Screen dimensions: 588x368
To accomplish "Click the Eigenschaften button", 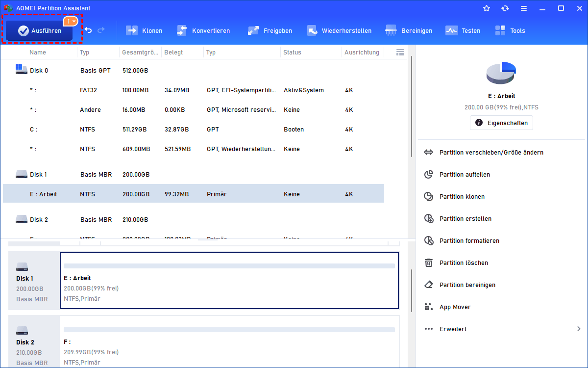I will coord(501,123).
